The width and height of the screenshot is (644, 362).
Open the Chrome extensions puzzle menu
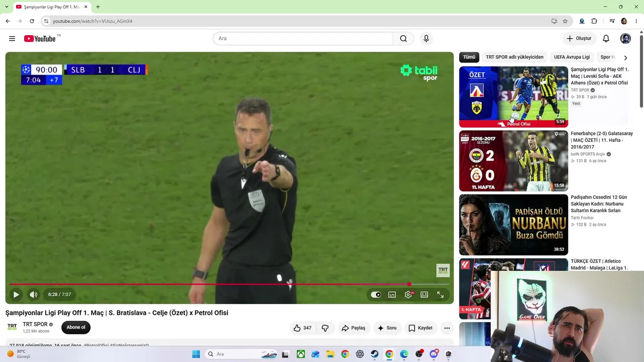tap(594, 21)
